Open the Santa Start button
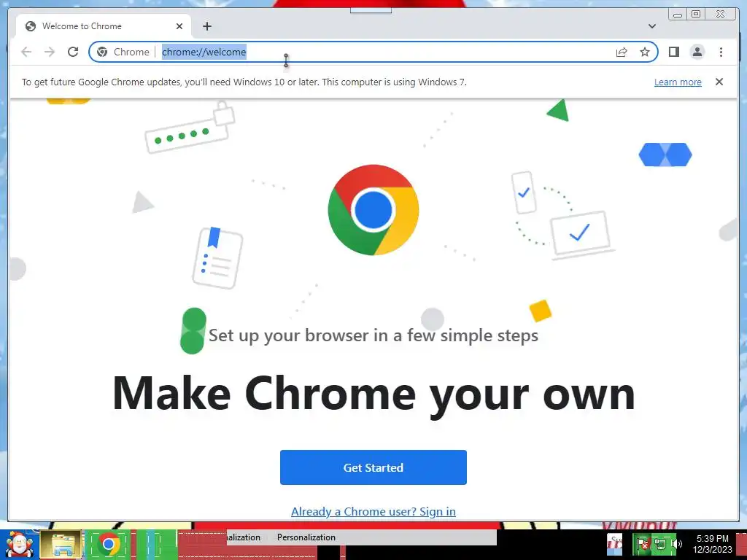The image size is (747, 560). [19, 545]
